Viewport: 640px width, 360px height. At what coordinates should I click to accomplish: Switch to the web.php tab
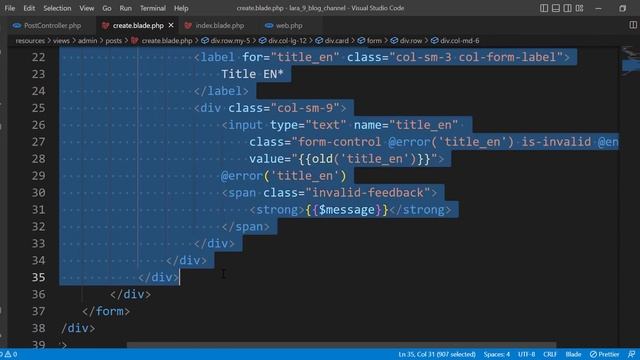(289, 25)
